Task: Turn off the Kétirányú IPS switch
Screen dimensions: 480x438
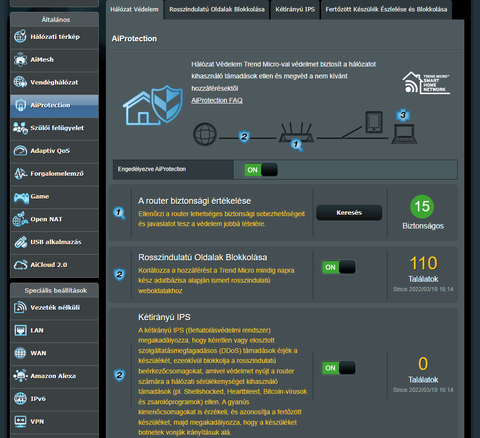Action: pos(339,368)
